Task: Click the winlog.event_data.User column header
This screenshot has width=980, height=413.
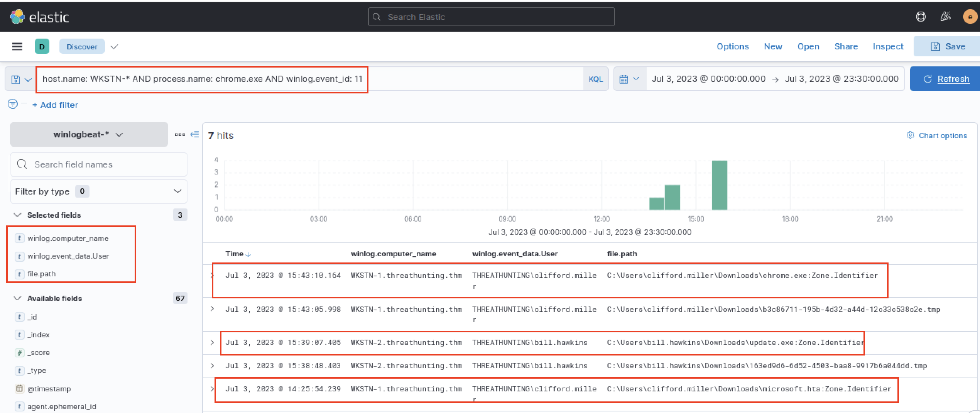Action: (515, 254)
